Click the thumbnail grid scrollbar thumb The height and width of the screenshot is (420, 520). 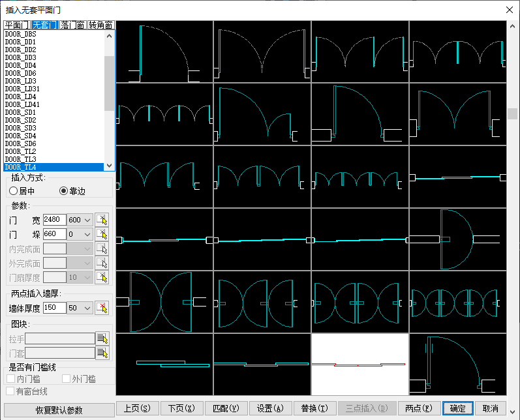point(512,113)
